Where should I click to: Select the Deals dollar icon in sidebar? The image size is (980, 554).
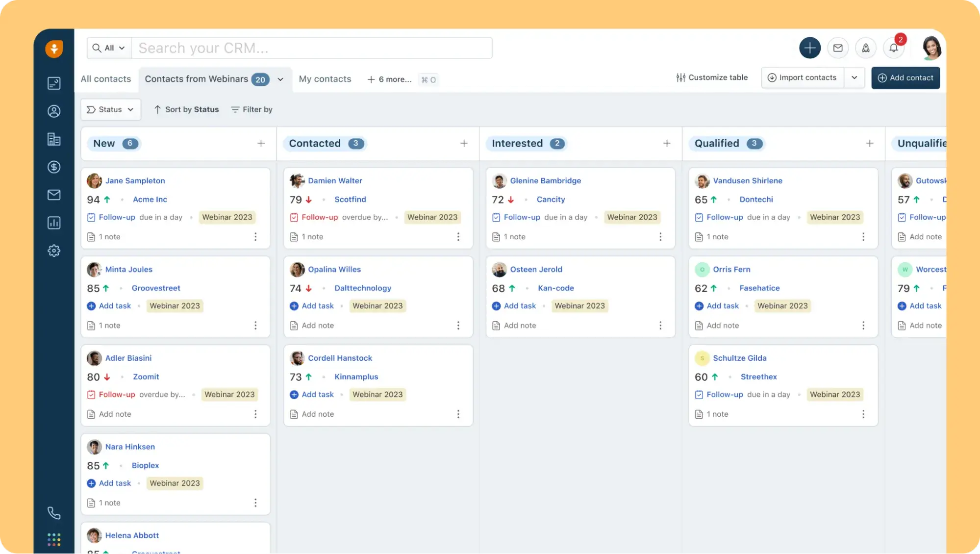54,167
